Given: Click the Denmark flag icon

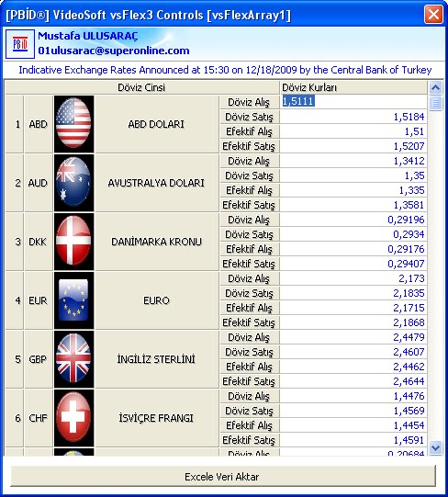Looking at the screenshot, I should pyautogui.click(x=73, y=242).
